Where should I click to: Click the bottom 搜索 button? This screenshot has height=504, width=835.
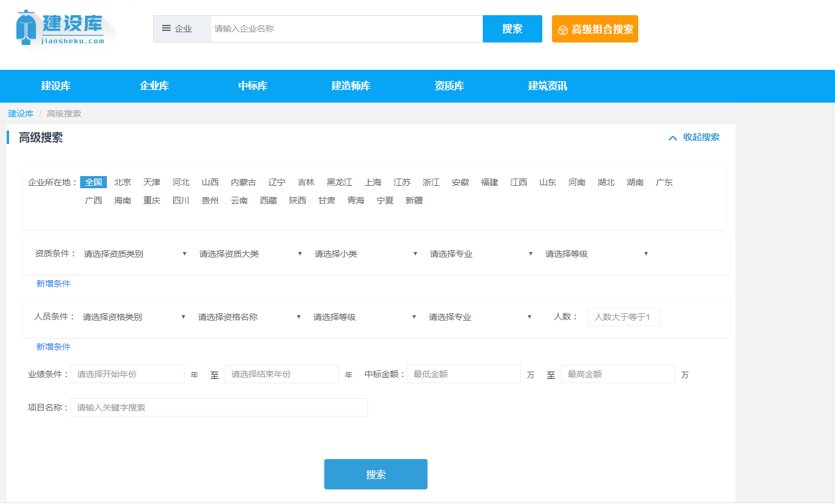click(376, 474)
